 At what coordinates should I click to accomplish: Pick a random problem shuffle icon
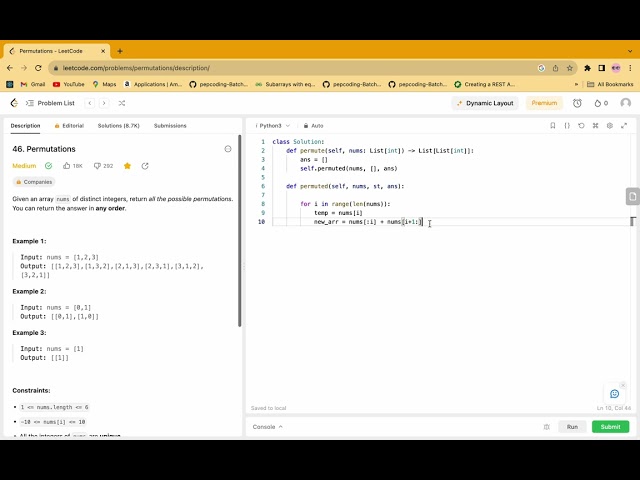tap(122, 103)
